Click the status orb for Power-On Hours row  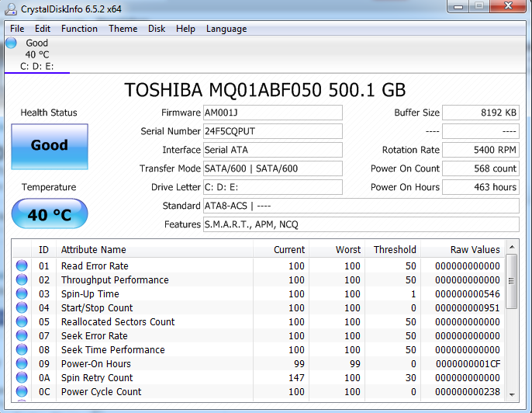[x=22, y=364]
